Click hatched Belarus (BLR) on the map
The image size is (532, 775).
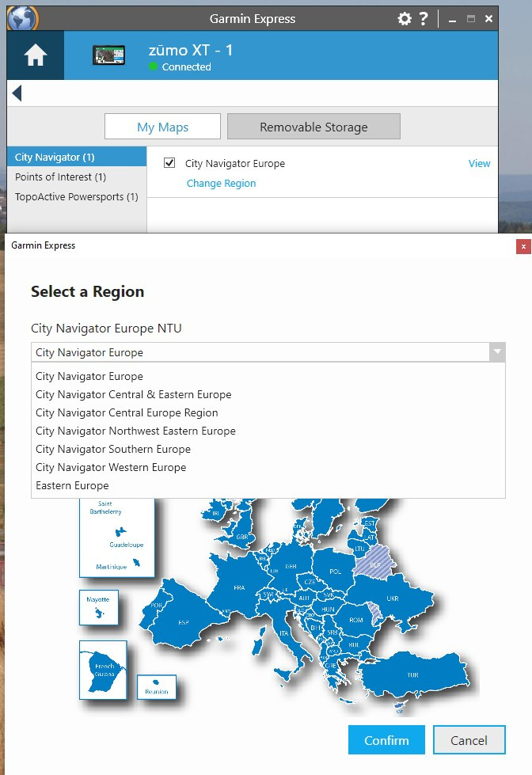pos(375,564)
